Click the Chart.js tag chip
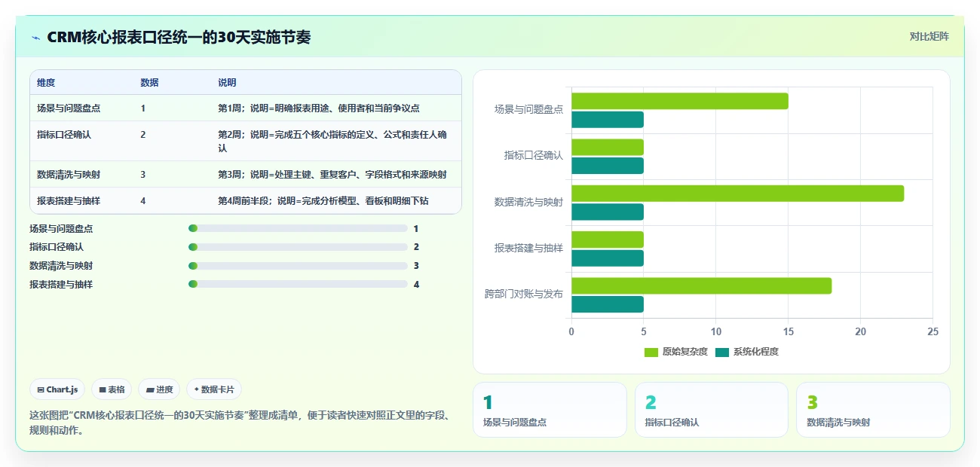This screenshot has height=467, width=980. 58,389
